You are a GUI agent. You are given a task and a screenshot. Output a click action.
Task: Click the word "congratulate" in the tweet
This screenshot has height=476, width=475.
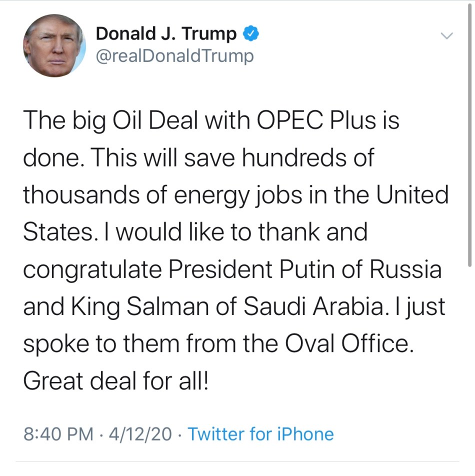pos(92,270)
